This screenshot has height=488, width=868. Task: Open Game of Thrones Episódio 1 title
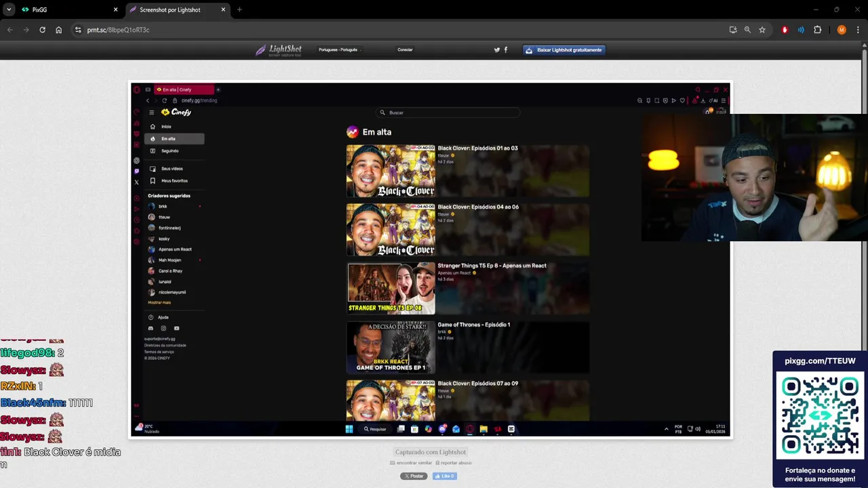[473, 325]
